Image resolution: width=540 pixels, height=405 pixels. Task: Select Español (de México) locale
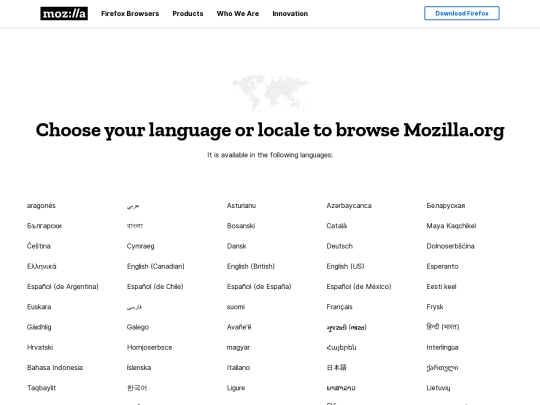(359, 287)
